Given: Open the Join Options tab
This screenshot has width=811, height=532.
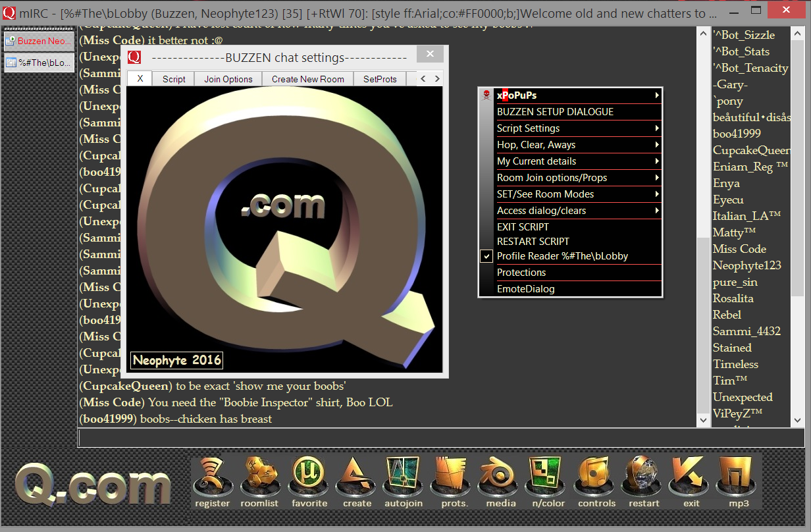Looking at the screenshot, I should (228, 79).
